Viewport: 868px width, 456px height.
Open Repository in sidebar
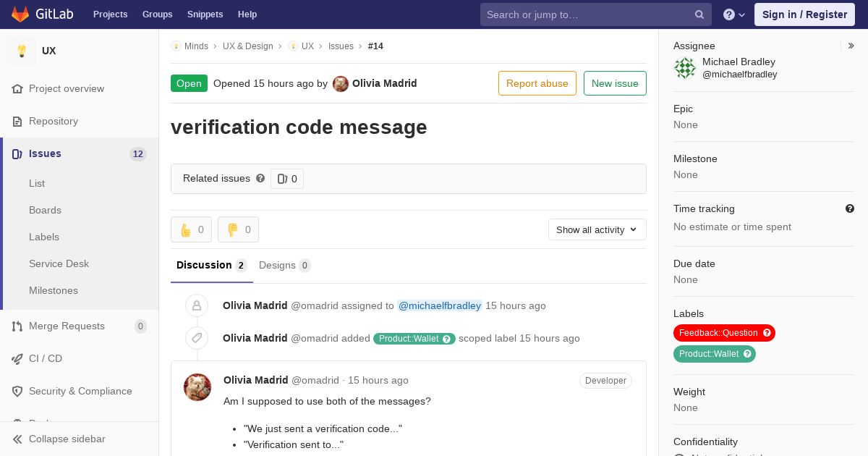(x=54, y=121)
